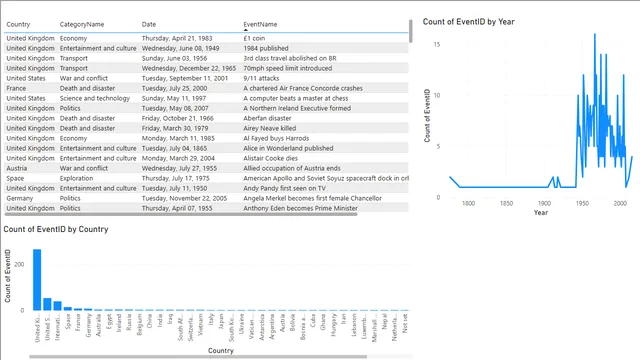Click date 'Friday, October 21, 1966'
The image size is (640, 360).
pyautogui.click(x=178, y=118)
